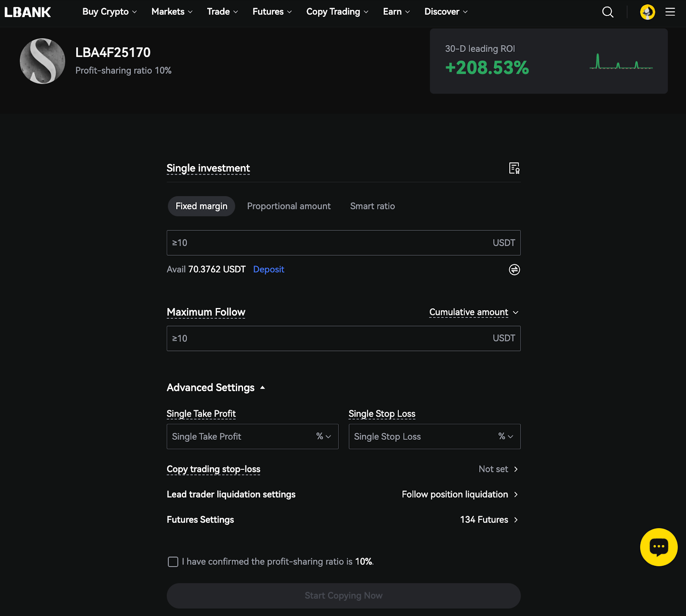
Task: Click the trader's avatar picture
Action: pyautogui.click(x=42, y=61)
